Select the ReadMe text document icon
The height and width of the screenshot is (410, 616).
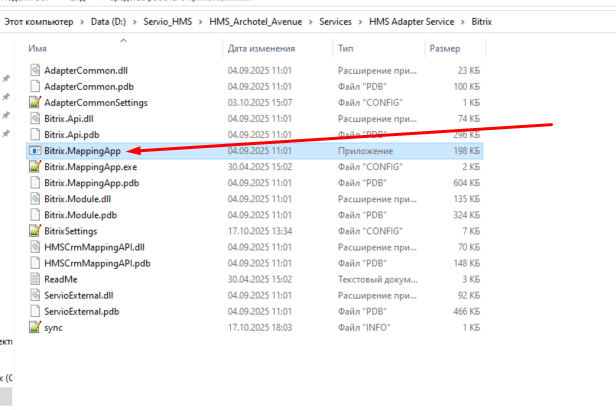[35, 279]
